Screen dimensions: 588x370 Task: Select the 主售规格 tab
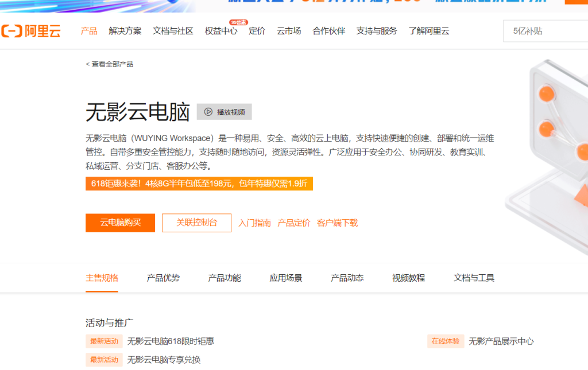click(x=102, y=278)
